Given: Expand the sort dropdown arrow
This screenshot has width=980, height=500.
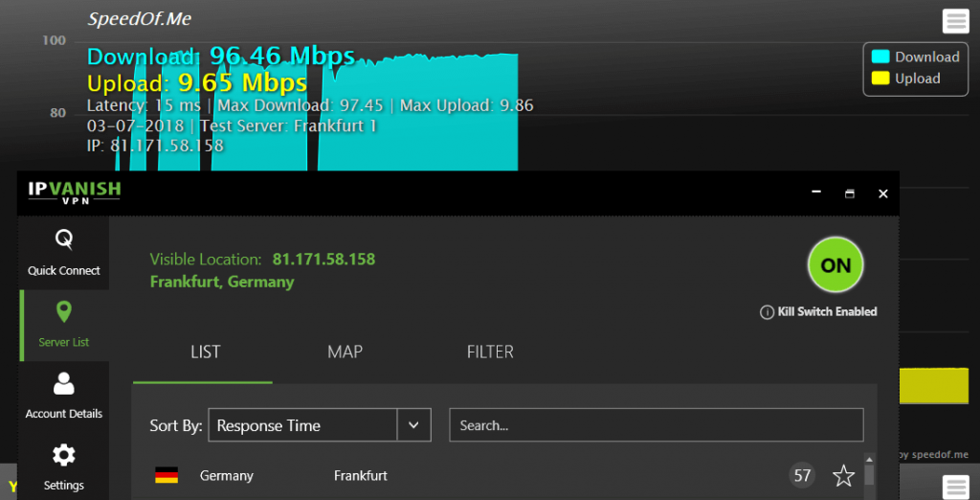Looking at the screenshot, I should (x=413, y=425).
